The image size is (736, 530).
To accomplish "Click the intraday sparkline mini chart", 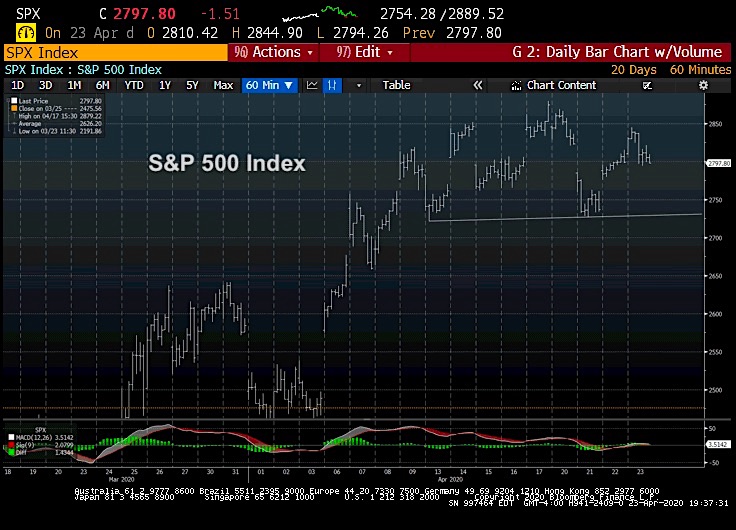I will (x=319, y=14).
